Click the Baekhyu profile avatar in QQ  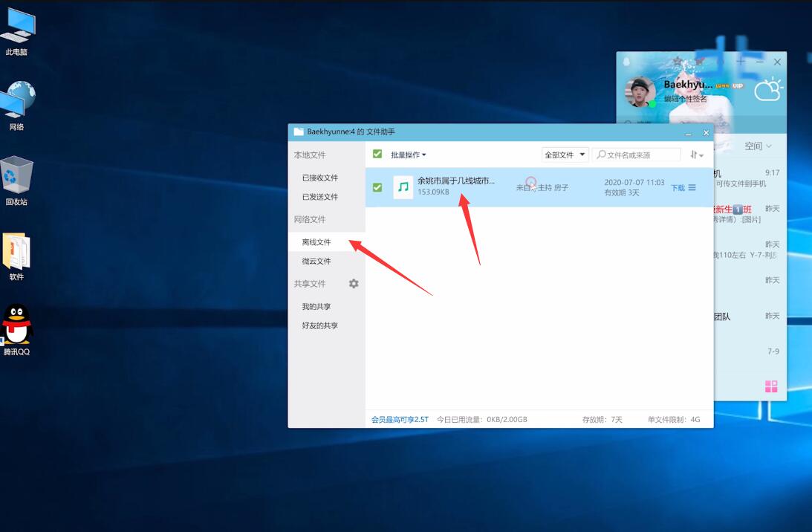[x=640, y=92]
